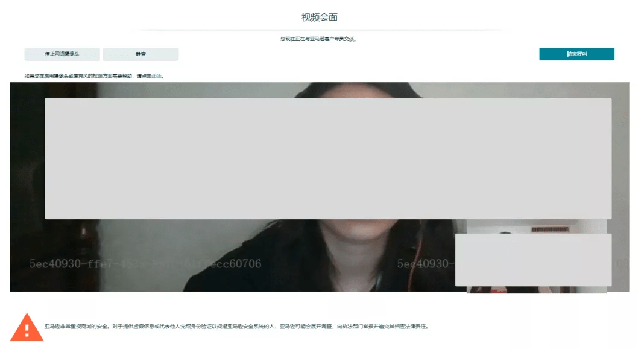This screenshot has height=349, width=644.
Task: Click the left watermark ID starting 5ec40930
Action: [x=145, y=264]
